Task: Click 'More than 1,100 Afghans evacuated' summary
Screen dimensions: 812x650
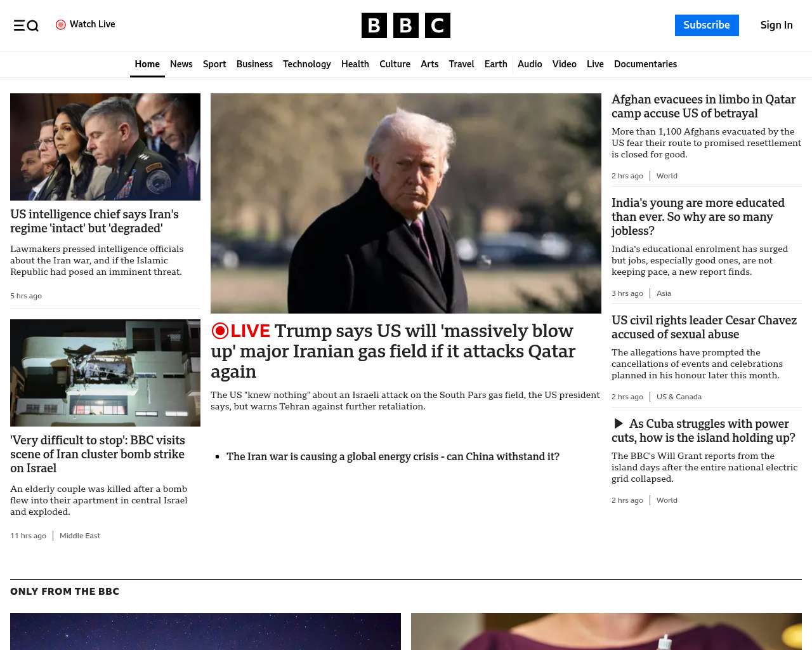Action: 706,143
